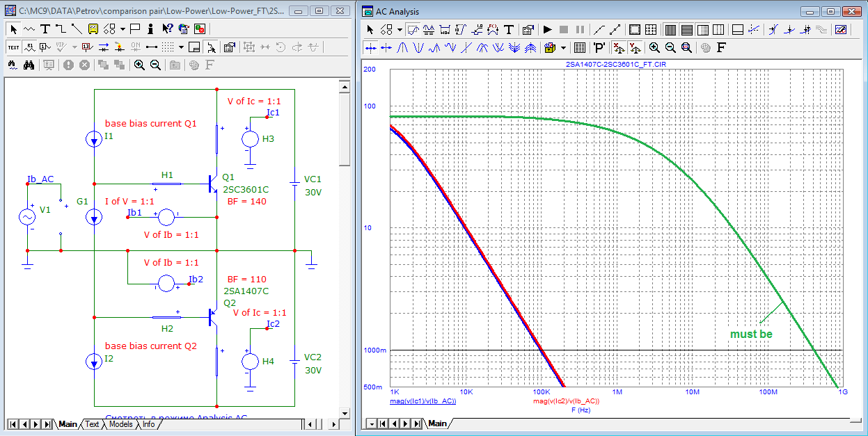Select the Peak cursor function icon
The image size is (868, 436).
[x=402, y=48]
